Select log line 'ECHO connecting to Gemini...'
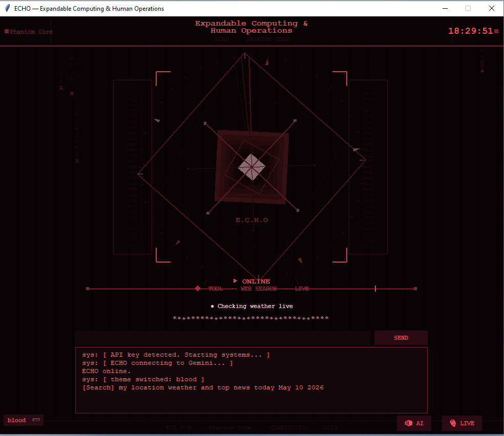 (158, 363)
